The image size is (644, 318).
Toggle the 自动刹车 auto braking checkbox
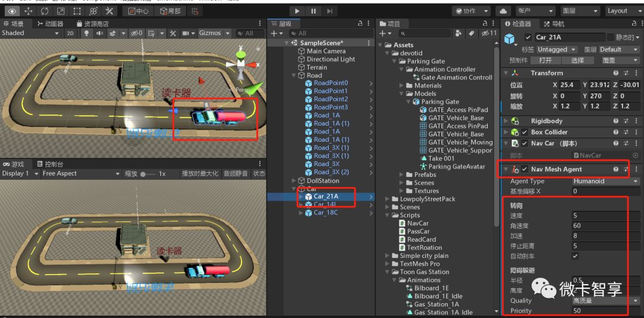coord(575,256)
